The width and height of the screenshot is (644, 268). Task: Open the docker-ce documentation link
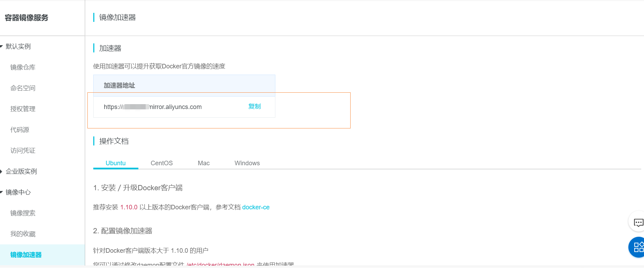(256, 207)
